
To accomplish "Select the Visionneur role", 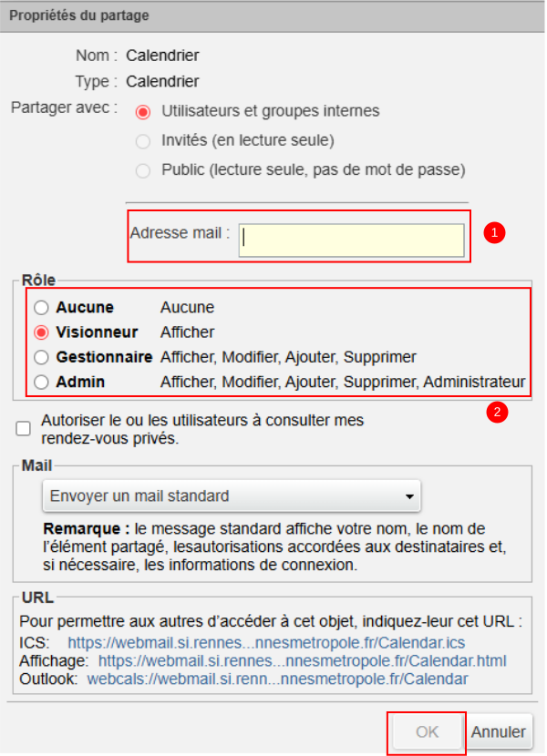I will [x=41, y=332].
